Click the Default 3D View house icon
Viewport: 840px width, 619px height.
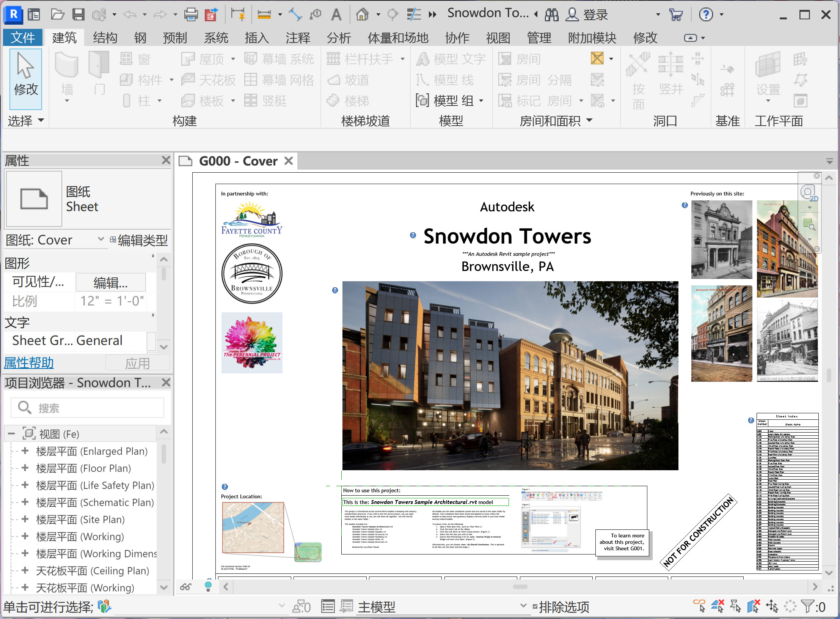coord(362,14)
